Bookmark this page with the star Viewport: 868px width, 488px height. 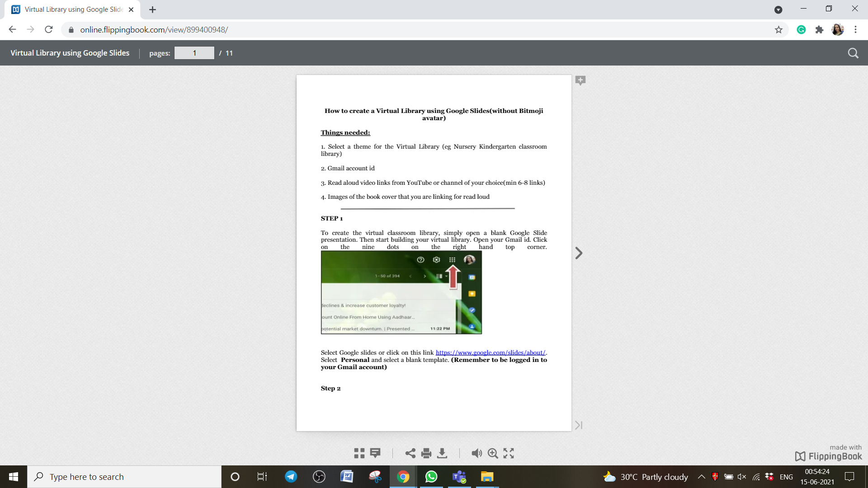coord(778,30)
